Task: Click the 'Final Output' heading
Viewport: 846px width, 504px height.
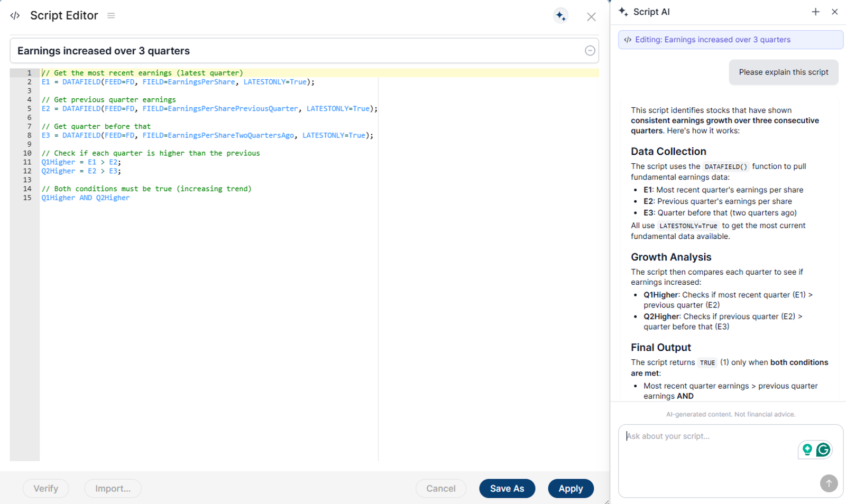Action: (x=661, y=348)
